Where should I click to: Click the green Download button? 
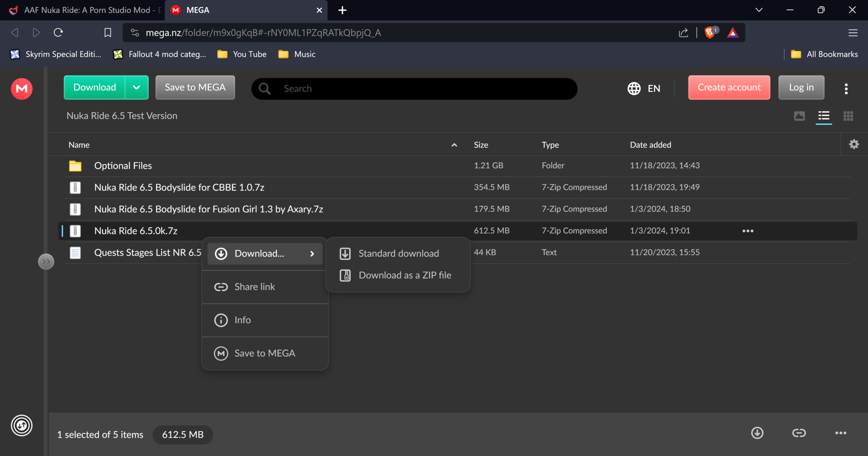[94, 87]
